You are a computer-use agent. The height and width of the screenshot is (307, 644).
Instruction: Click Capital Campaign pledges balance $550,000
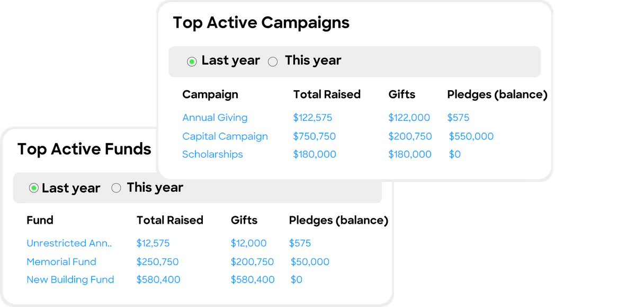pyautogui.click(x=471, y=136)
